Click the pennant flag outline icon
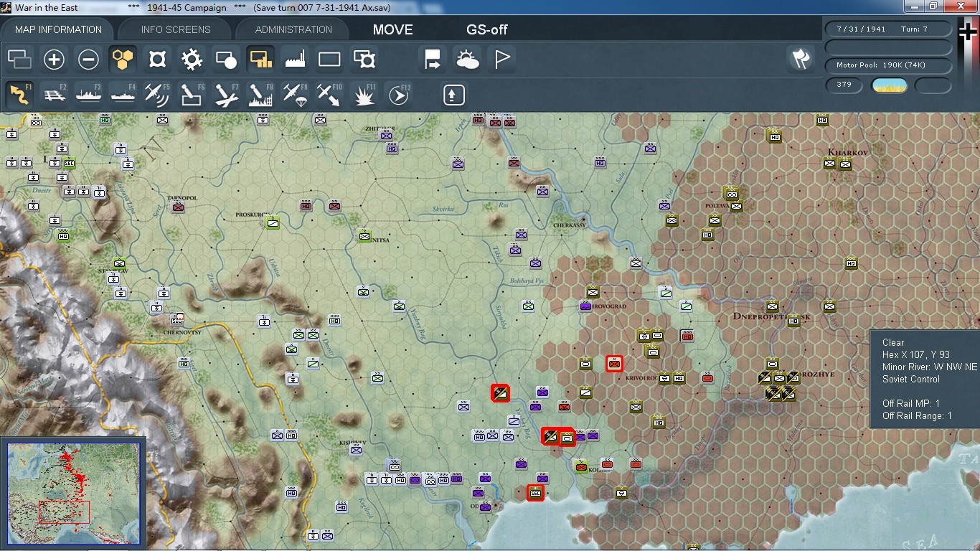The height and width of the screenshot is (551, 980). coord(501,59)
